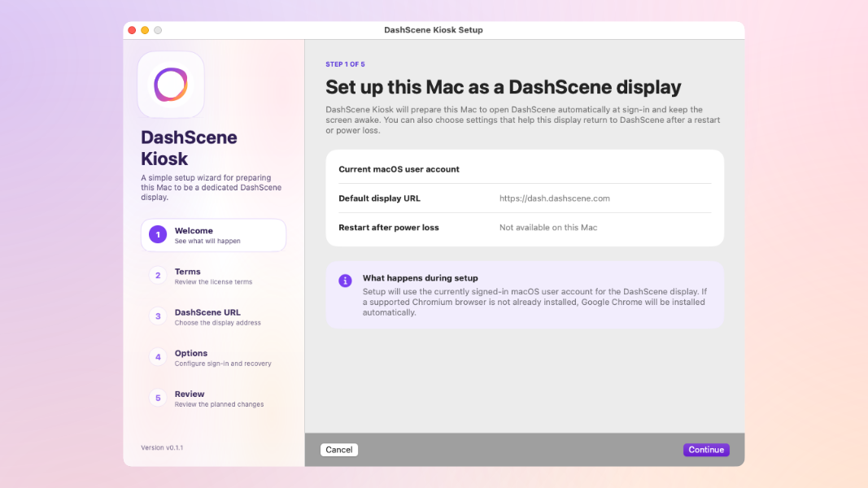Image resolution: width=868 pixels, height=488 pixels.
Task: Select step number 4 circle for Options
Action: 158,357
